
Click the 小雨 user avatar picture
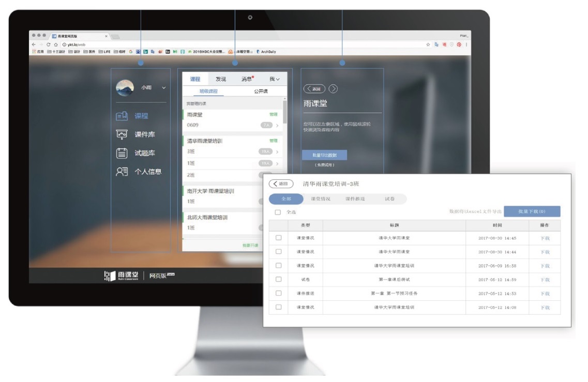(125, 88)
